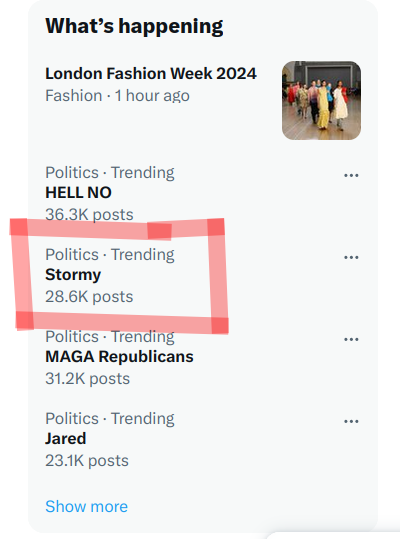Open more options for MAGA Republicans trend

point(351,339)
